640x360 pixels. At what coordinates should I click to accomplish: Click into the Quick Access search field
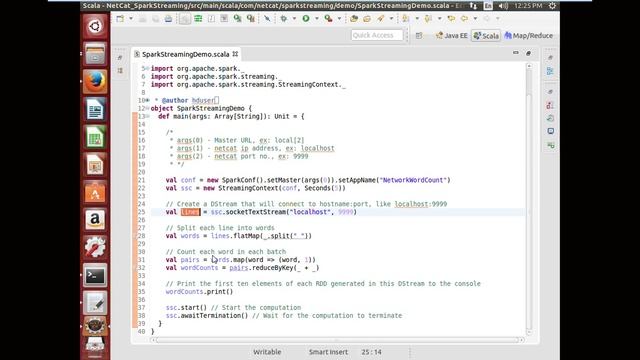(x=377, y=35)
